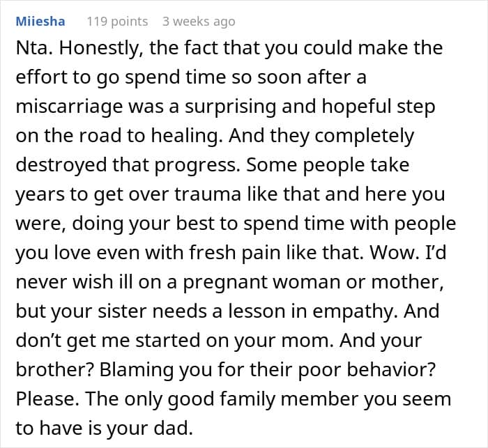Click the phrase pregnant woman or mother
The width and height of the screenshot is (488, 448).
[313, 282]
